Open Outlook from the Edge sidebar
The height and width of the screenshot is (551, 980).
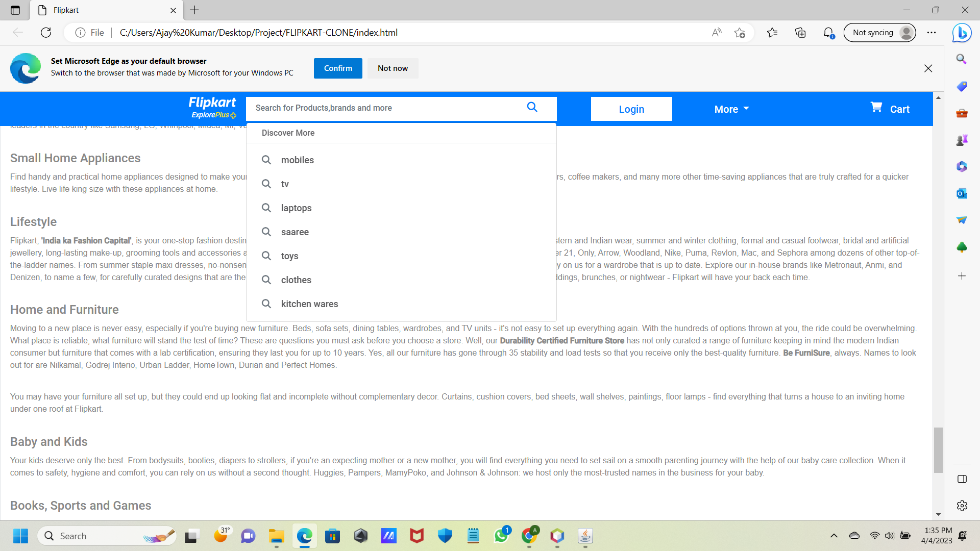click(962, 193)
